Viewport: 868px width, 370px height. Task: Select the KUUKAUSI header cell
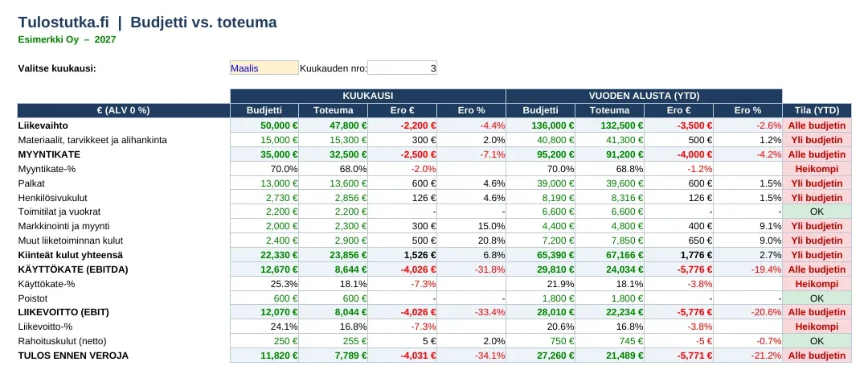coord(367,96)
